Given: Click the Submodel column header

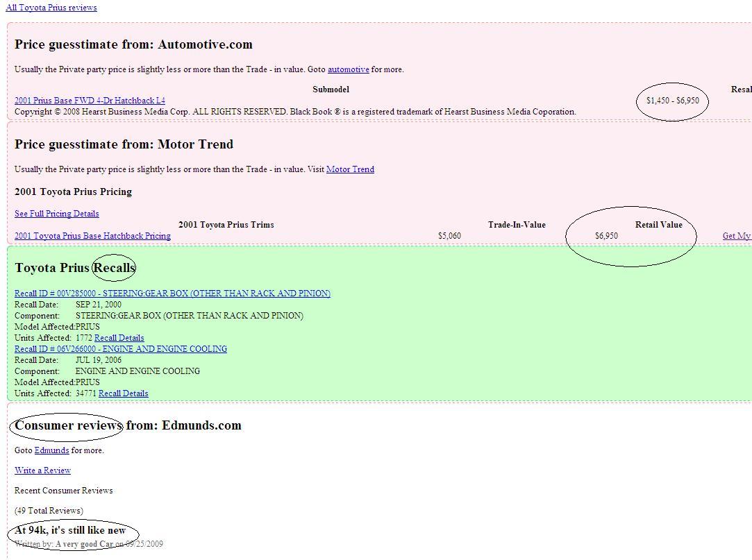Looking at the screenshot, I should click(331, 90).
